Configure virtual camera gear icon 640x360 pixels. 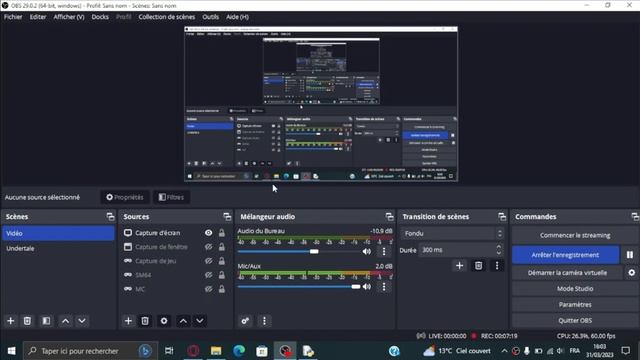coord(631,273)
